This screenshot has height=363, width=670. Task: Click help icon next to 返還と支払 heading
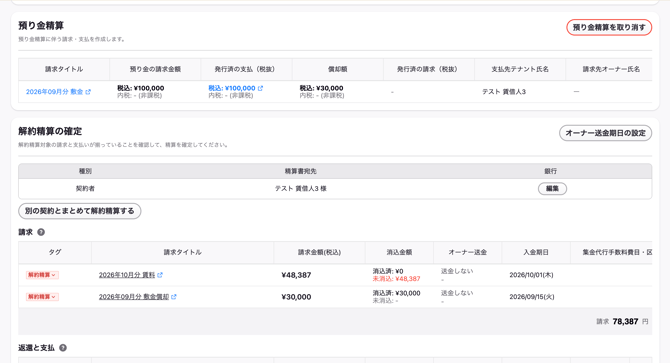coord(63,348)
